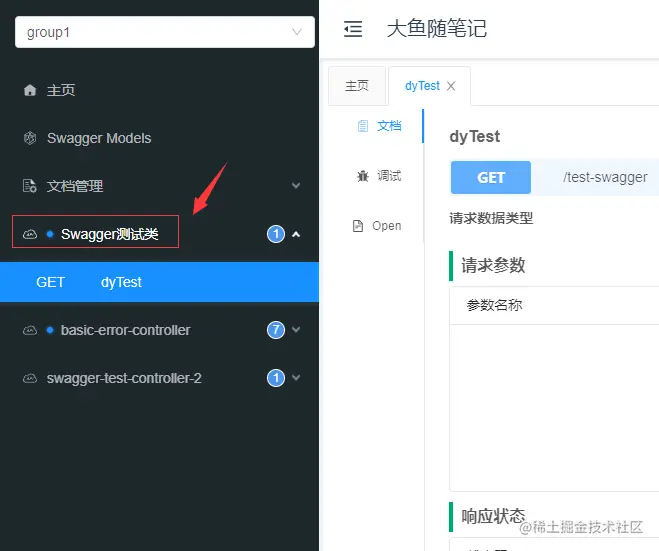Viewport: 659px width, 551px height.
Task: Click the /test-swagger path text
Action: pos(605,177)
